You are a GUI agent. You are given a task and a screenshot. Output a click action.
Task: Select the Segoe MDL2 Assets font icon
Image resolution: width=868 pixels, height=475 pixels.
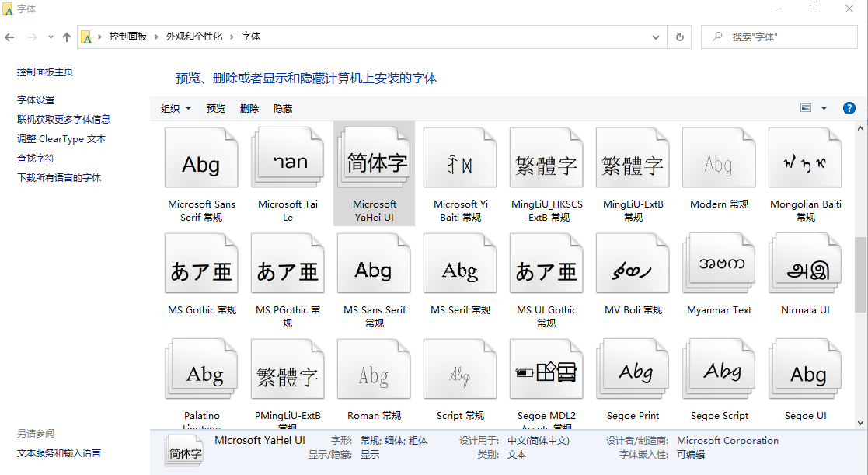pos(546,368)
